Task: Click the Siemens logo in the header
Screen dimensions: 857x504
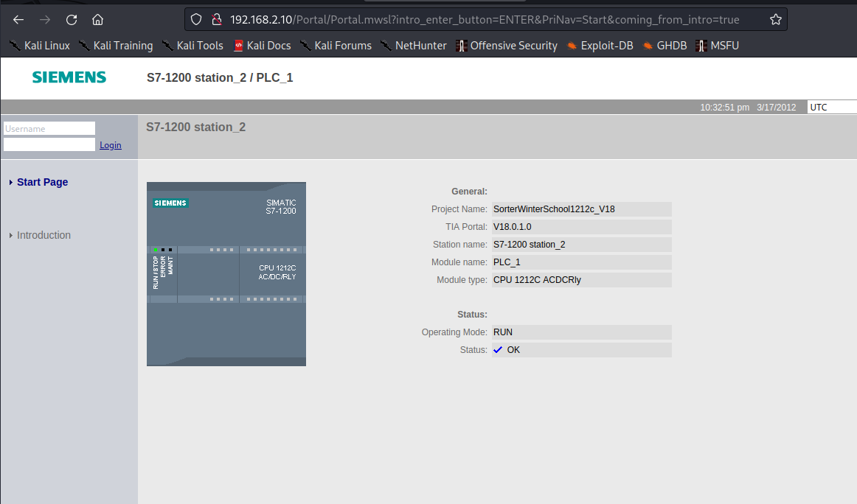Action: 69,77
